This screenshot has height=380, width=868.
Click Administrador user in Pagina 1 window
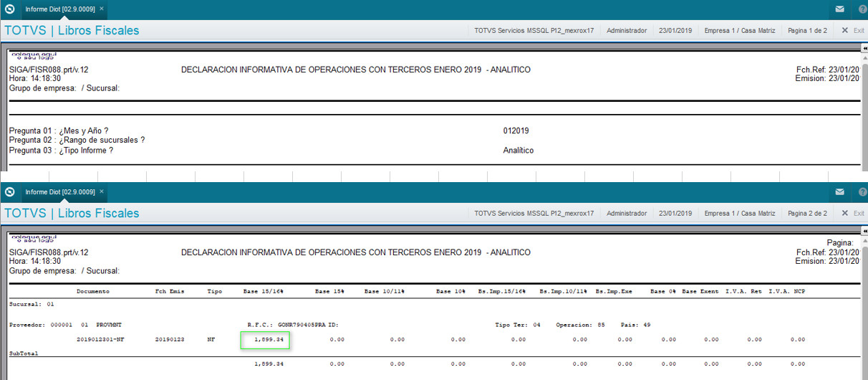coord(627,31)
